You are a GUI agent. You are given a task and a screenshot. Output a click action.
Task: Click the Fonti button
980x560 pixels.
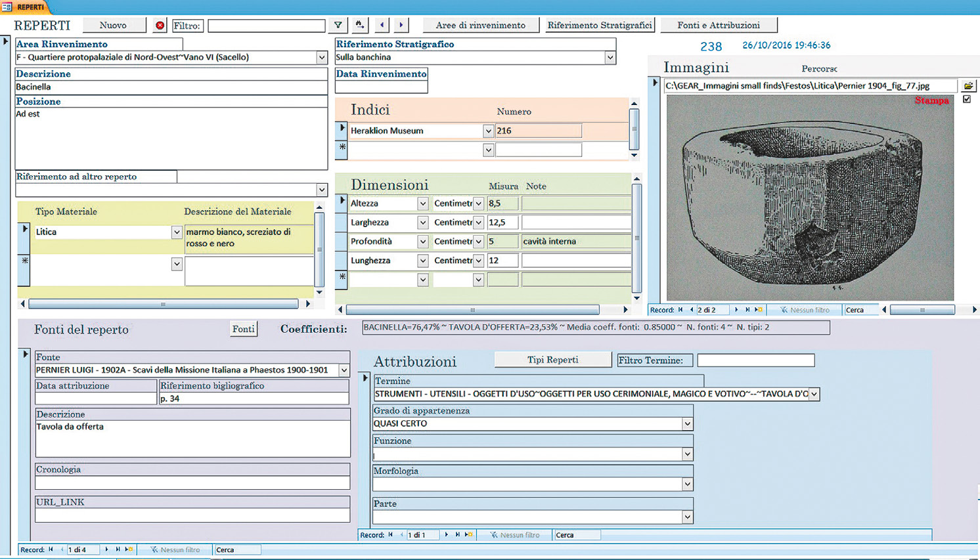(x=244, y=330)
